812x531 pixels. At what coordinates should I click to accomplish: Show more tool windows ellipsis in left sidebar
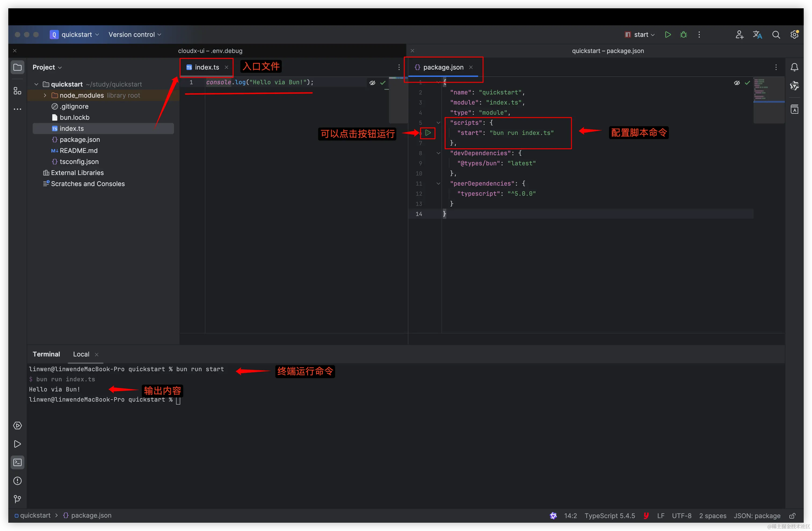click(17, 109)
